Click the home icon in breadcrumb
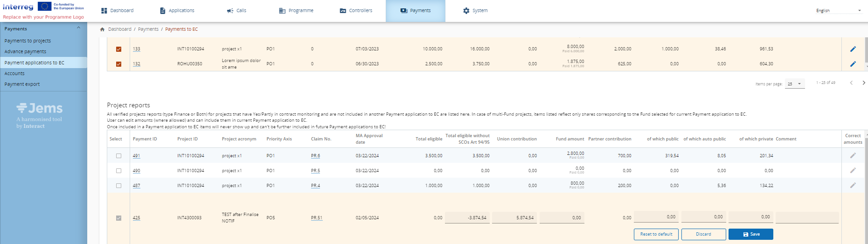Screen dimensions: 868x244 (x=102, y=29)
